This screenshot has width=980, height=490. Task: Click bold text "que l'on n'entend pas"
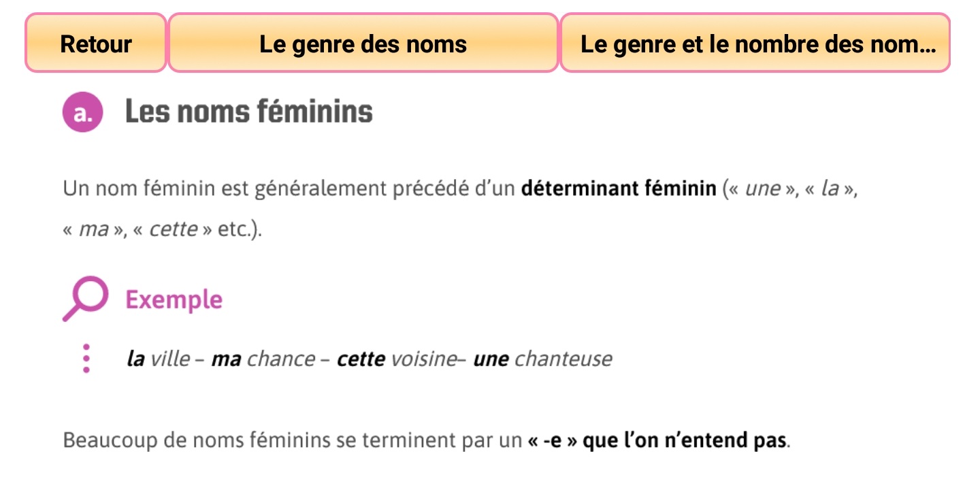(685, 440)
